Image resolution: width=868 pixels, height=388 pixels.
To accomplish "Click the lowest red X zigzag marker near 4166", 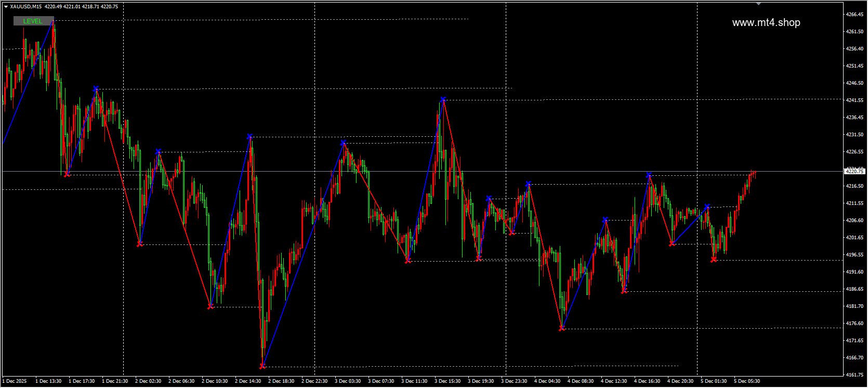I will [x=262, y=366].
